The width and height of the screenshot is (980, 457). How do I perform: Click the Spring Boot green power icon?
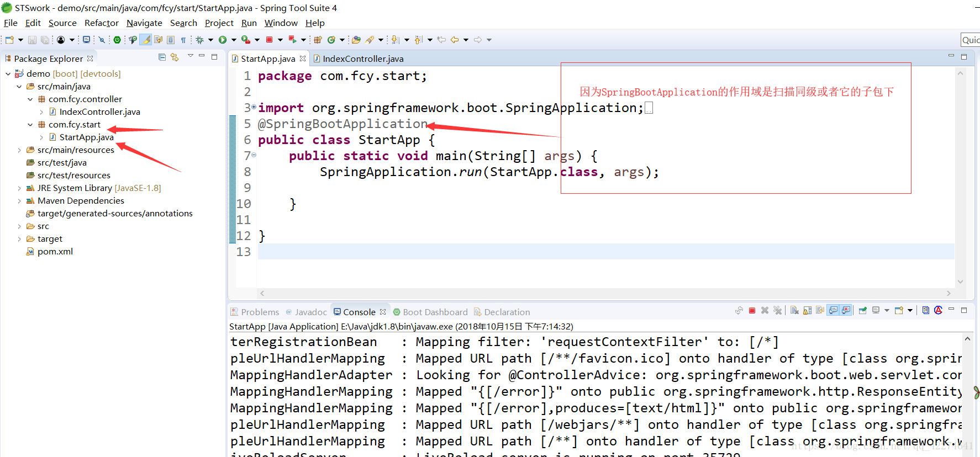click(x=117, y=40)
